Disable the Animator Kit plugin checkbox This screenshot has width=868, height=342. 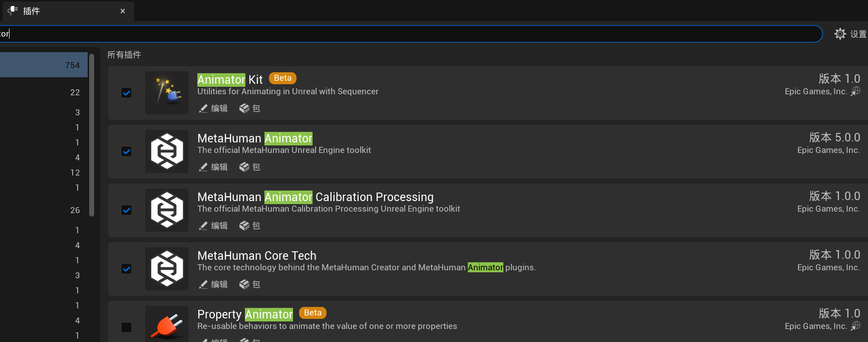[127, 93]
